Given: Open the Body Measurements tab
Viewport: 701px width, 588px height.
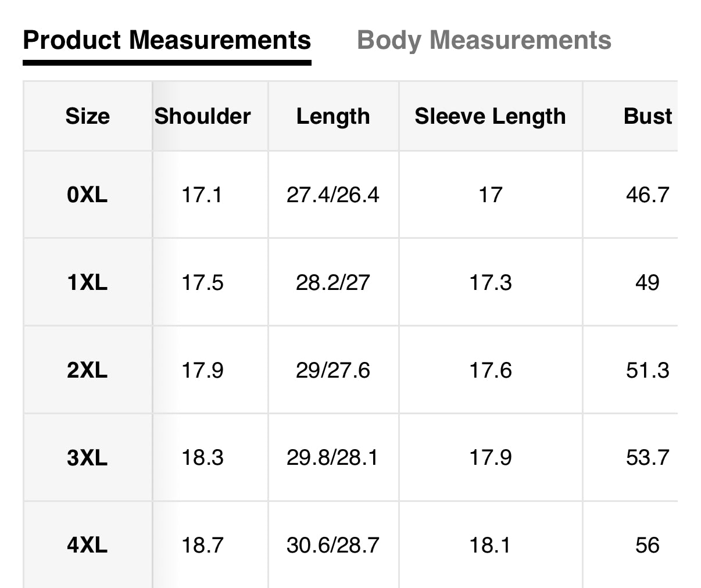Looking at the screenshot, I should pos(484,41).
